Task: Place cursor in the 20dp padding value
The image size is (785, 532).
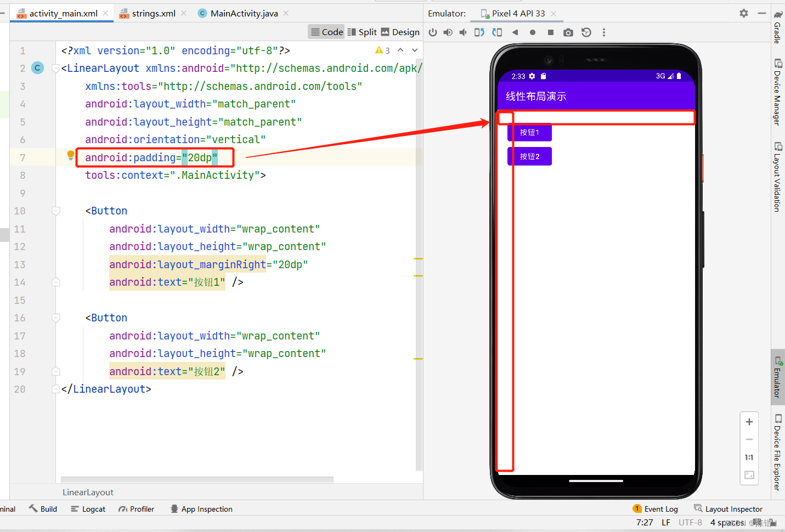Action: point(200,157)
